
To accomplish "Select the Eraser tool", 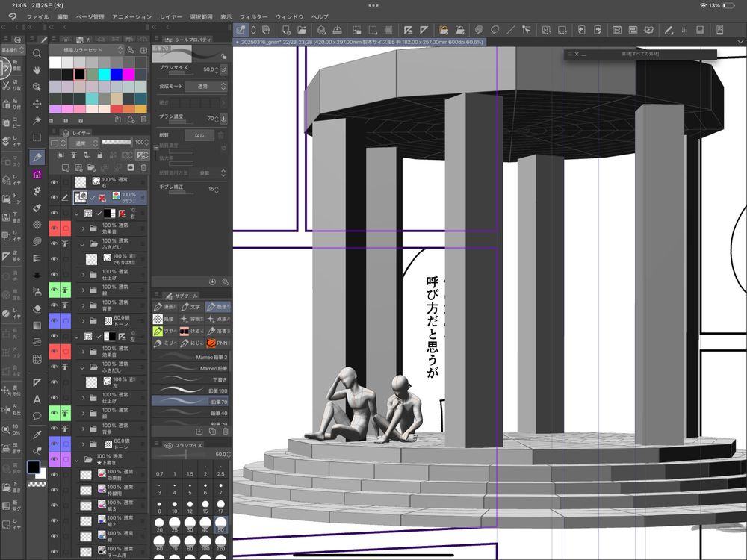I will (x=37, y=308).
